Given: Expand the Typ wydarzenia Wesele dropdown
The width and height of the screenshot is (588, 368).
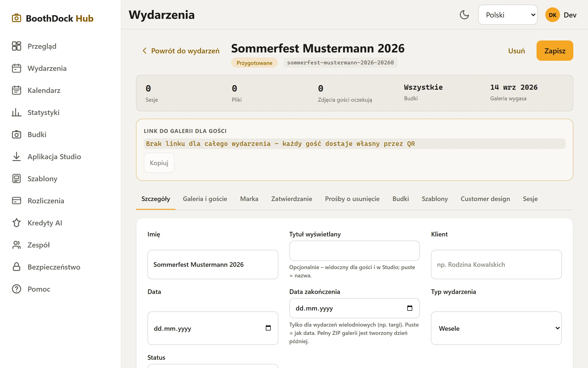Looking at the screenshot, I should (x=496, y=328).
